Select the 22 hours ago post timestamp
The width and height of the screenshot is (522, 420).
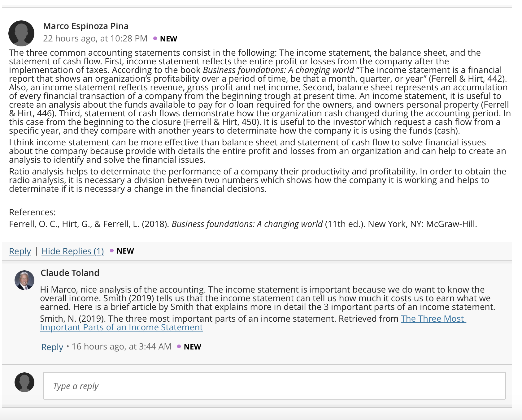tap(95, 38)
